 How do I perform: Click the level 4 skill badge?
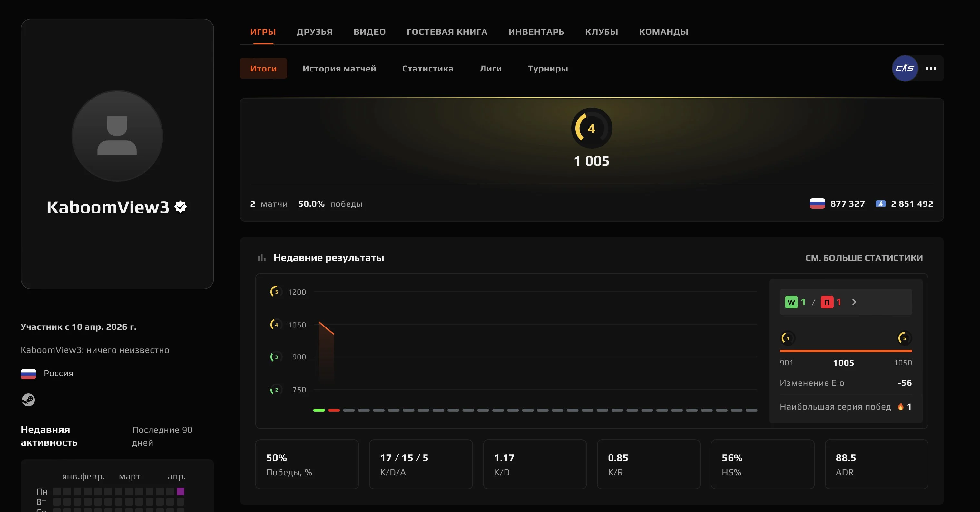click(x=591, y=128)
